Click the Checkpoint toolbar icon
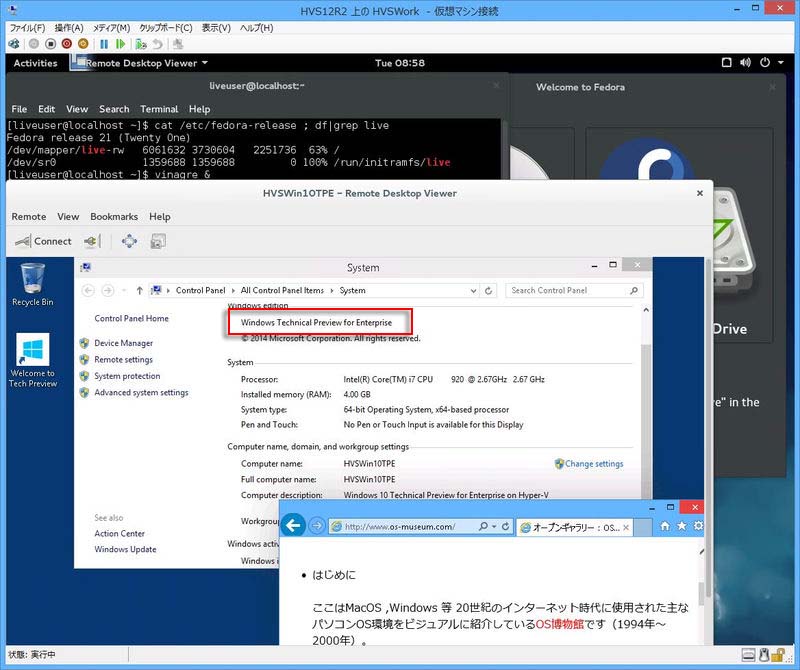Screen dimensions: 800x670 tap(141, 44)
